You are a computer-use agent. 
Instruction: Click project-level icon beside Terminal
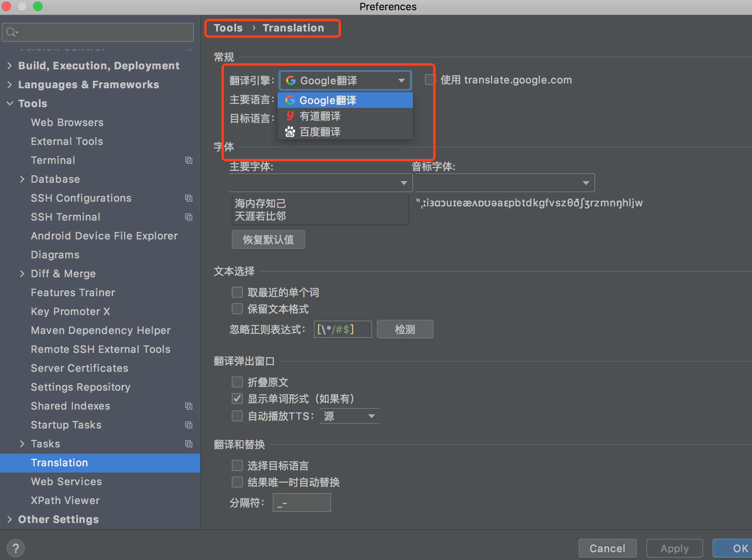pyautogui.click(x=189, y=160)
